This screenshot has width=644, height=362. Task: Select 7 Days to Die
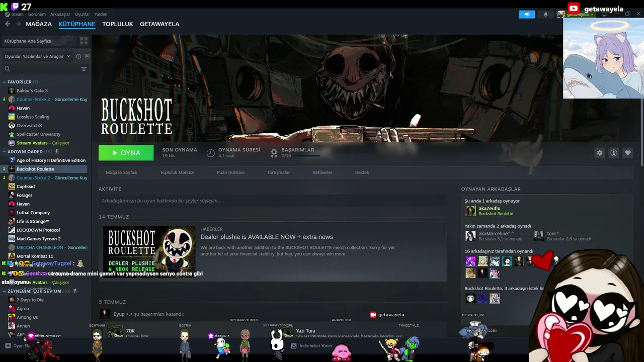click(30, 300)
